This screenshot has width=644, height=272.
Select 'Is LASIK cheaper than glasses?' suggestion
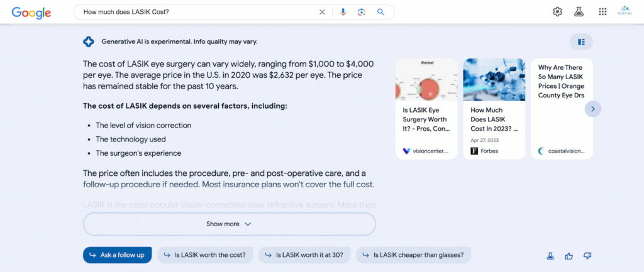(x=413, y=255)
